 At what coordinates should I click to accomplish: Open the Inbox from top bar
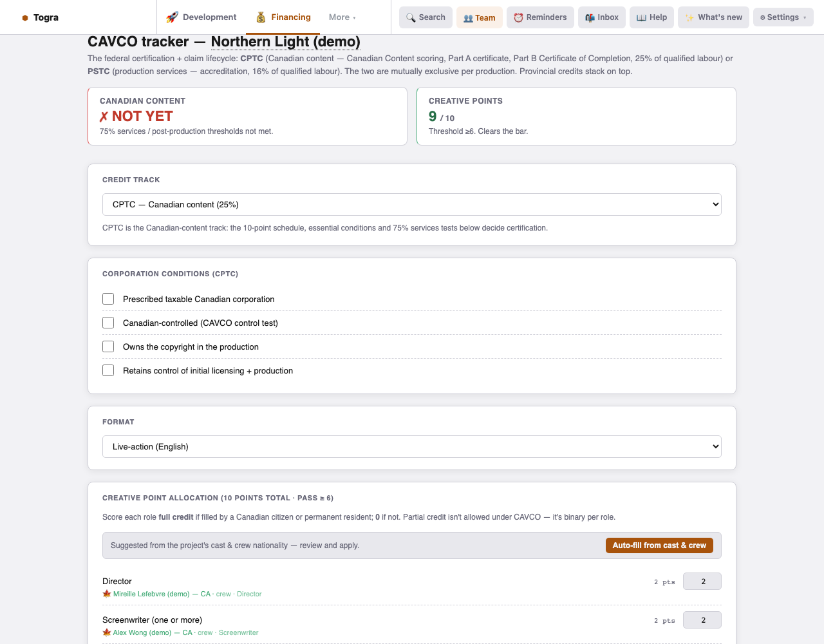click(x=602, y=17)
